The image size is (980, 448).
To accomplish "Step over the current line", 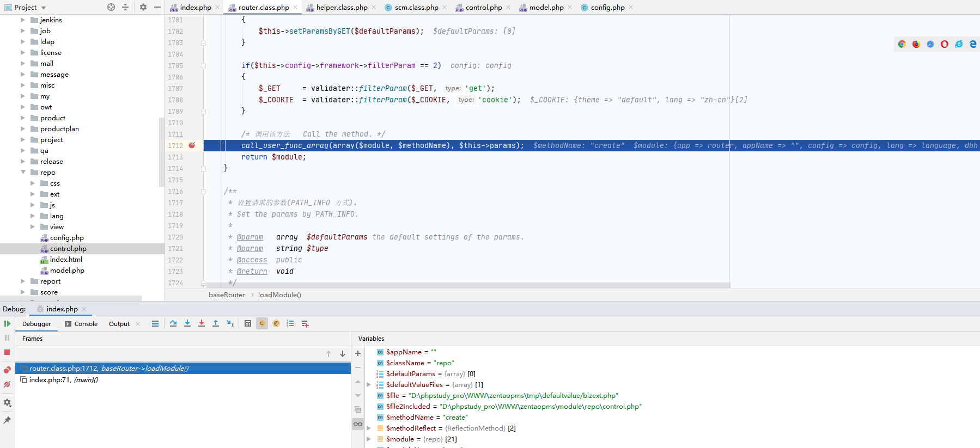I will pos(173,323).
